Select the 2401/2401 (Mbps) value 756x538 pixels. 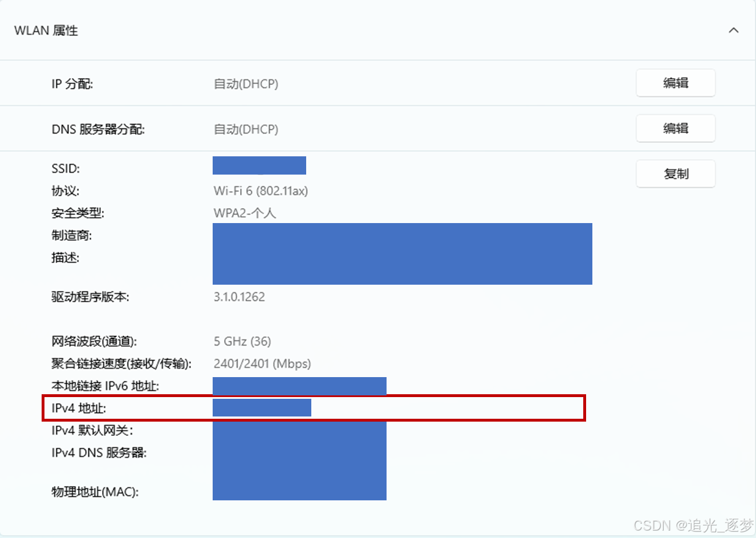(x=262, y=364)
